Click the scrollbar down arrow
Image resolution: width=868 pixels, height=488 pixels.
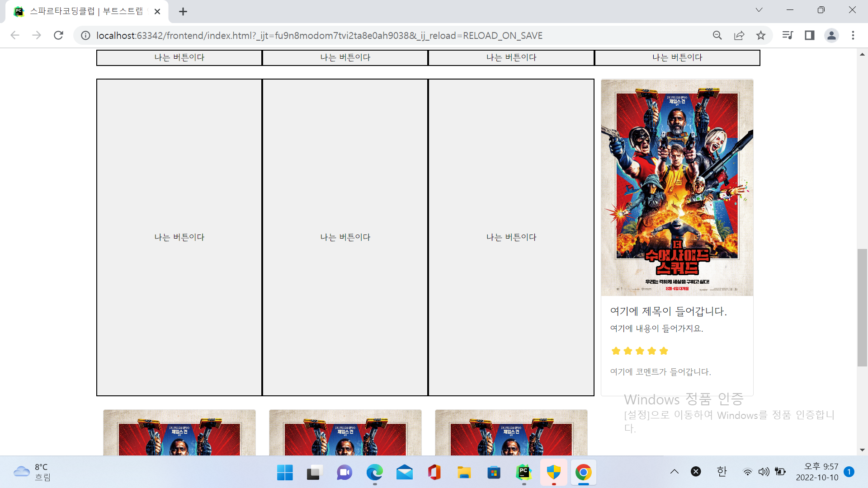[x=862, y=450]
